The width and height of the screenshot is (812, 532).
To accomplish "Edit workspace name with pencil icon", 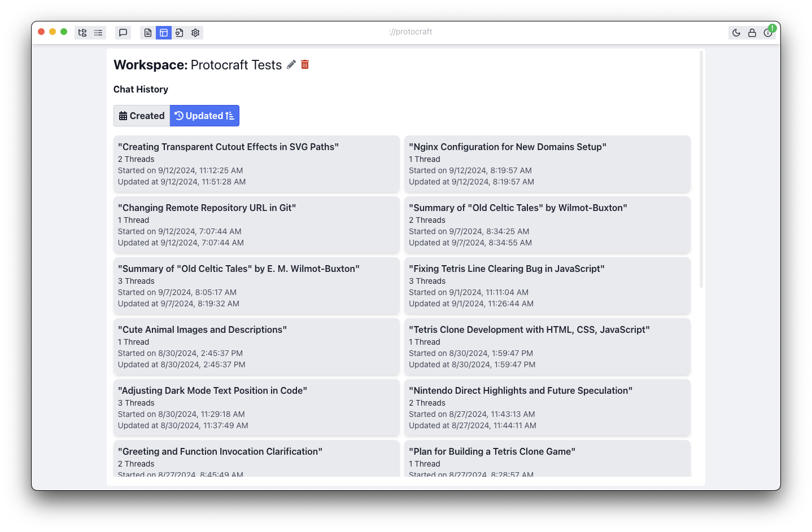I will pos(291,65).
